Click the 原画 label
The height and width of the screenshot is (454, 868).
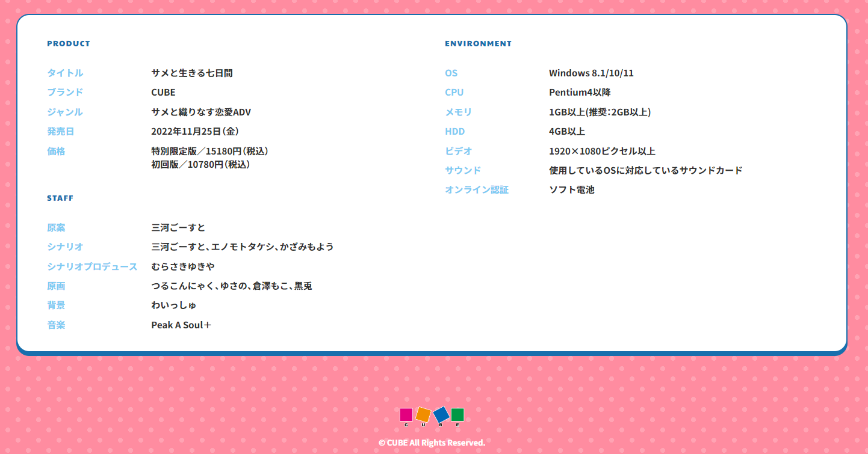(x=56, y=286)
